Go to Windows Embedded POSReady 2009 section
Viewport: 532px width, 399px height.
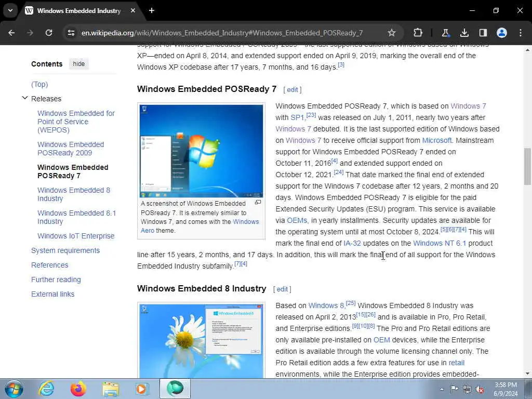71,149
